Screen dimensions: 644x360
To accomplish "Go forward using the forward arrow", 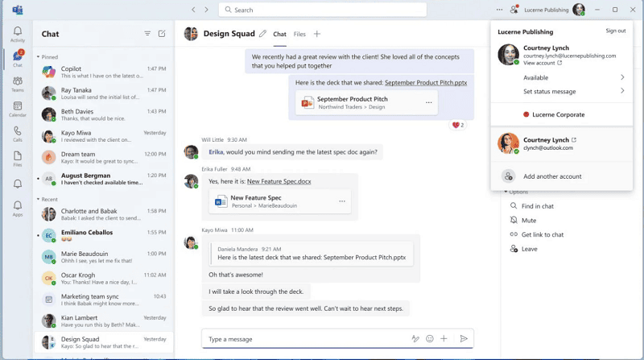I will click(x=206, y=10).
